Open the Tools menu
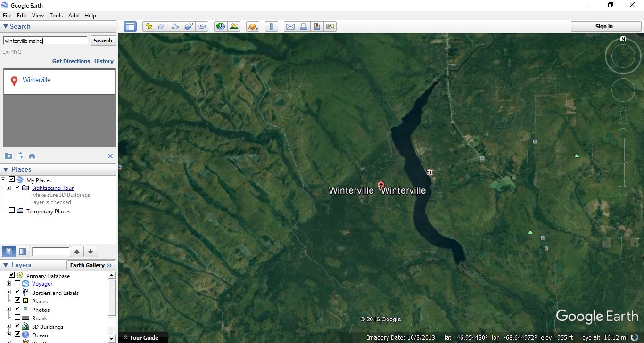 pyautogui.click(x=56, y=16)
